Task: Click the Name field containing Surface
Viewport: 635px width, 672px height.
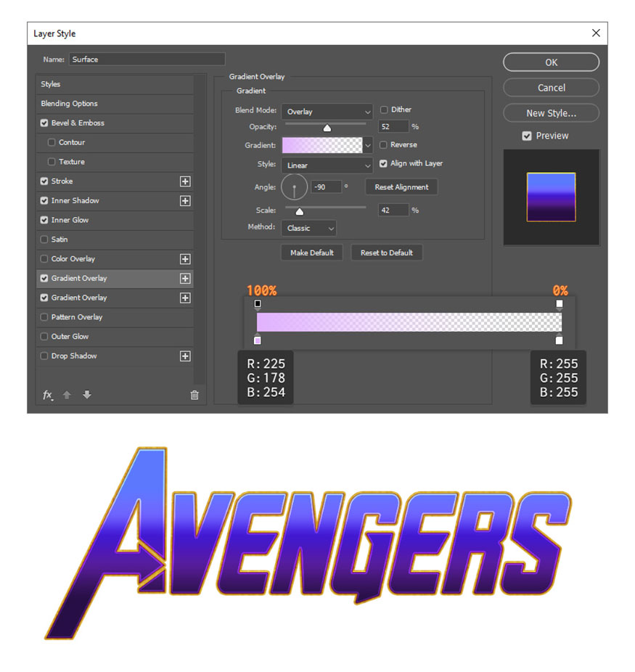Action: pos(147,60)
